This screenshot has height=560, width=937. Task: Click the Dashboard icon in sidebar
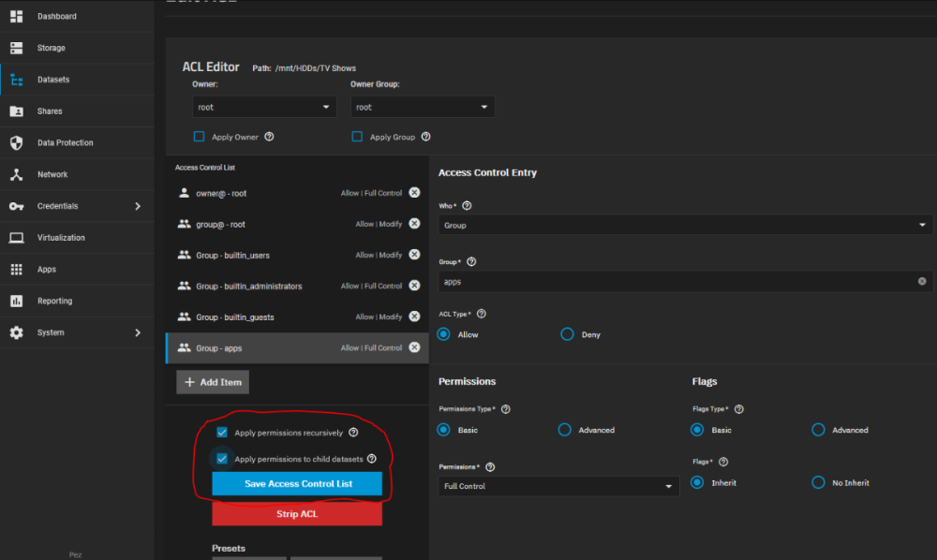coord(16,17)
